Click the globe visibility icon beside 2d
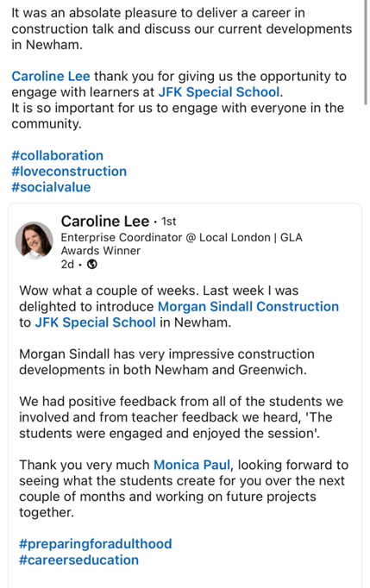The height and width of the screenshot is (588, 370). pyautogui.click(x=92, y=265)
